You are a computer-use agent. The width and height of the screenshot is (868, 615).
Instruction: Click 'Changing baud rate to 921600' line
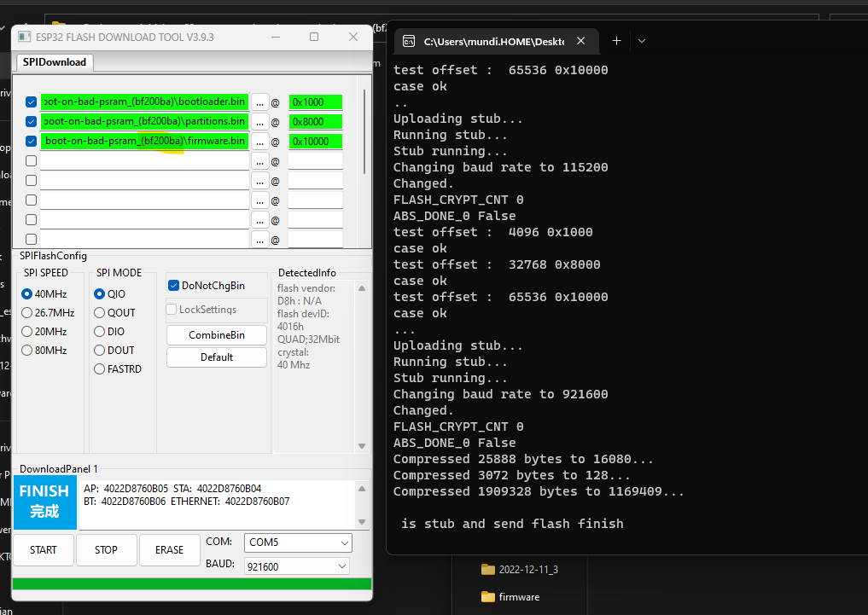pyautogui.click(x=500, y=394)
